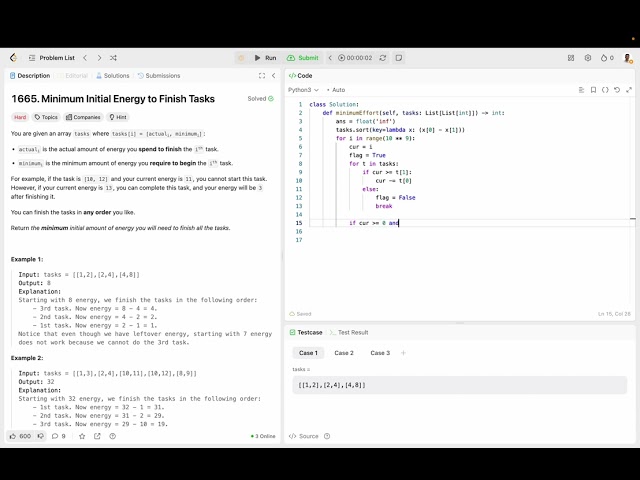Select Case 1 test case

point(308,353)
